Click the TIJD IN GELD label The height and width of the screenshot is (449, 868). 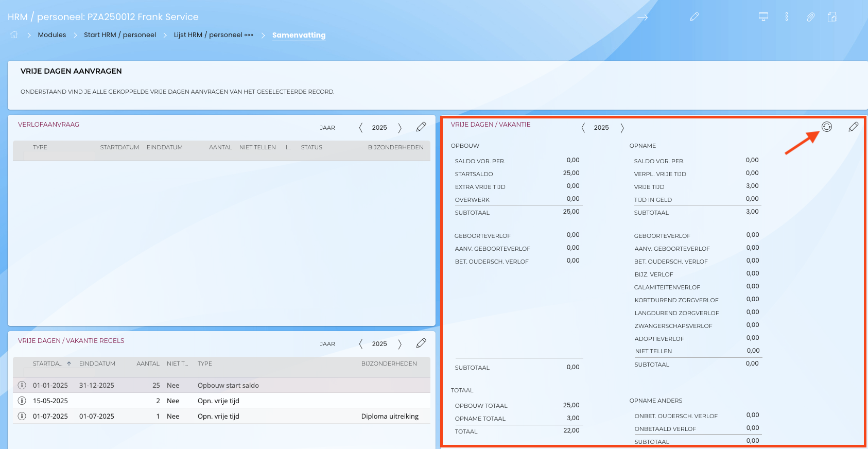point(653,200)
